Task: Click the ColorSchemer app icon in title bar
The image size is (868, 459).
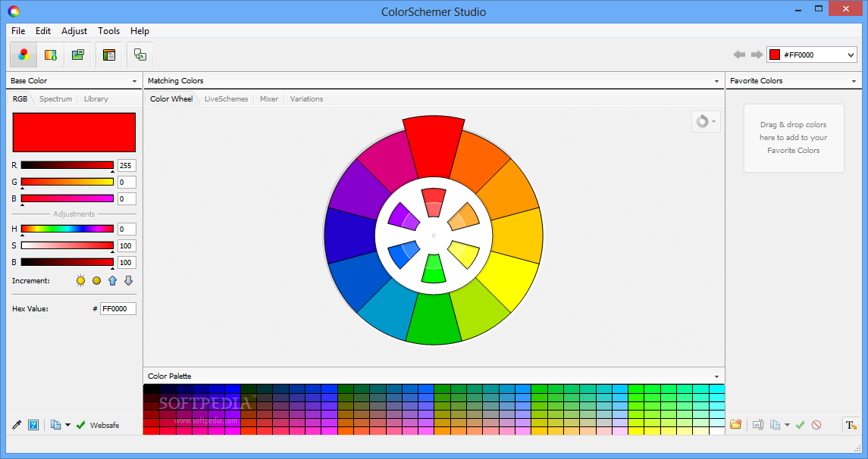Action: coord(14,11)
